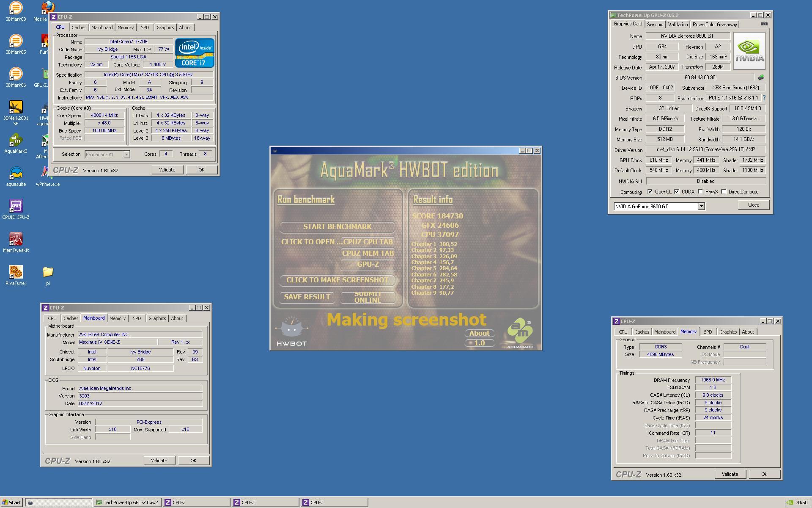This screenshot has width=812, height=508.
Task: Open the pi folder on the desktop
Action: point(48,275)
